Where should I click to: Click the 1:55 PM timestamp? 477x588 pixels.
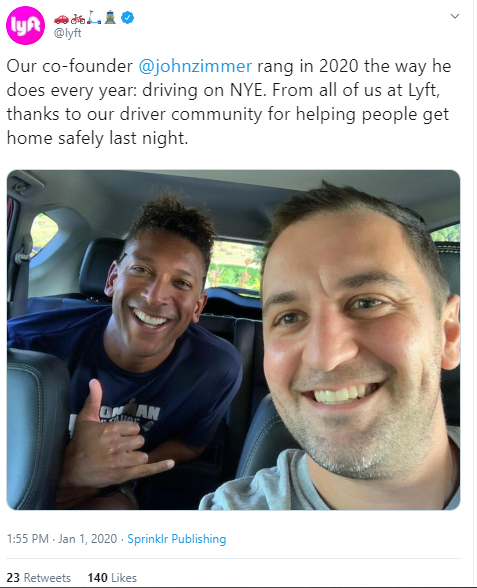[28, 539]
